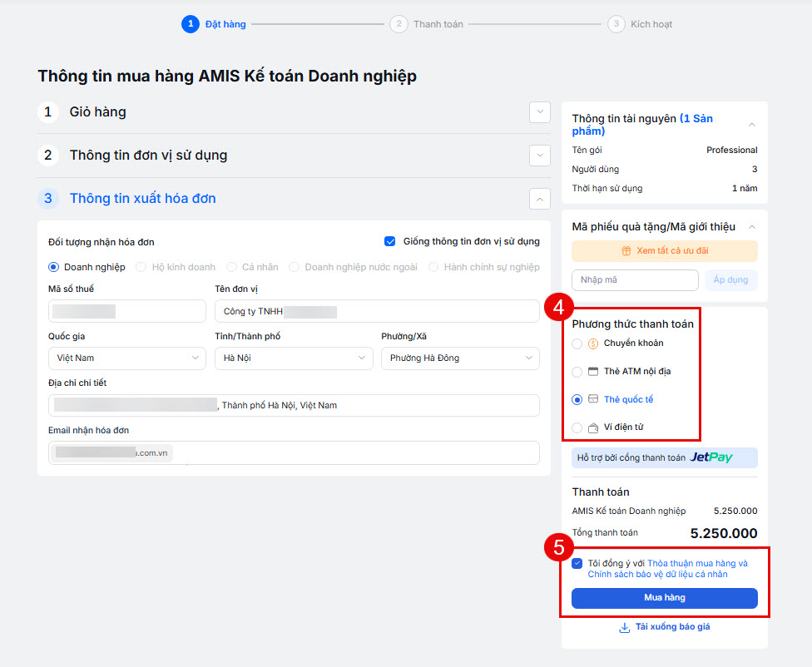Collapse Thông tin xuất hóa đơn section

point(540,199)
